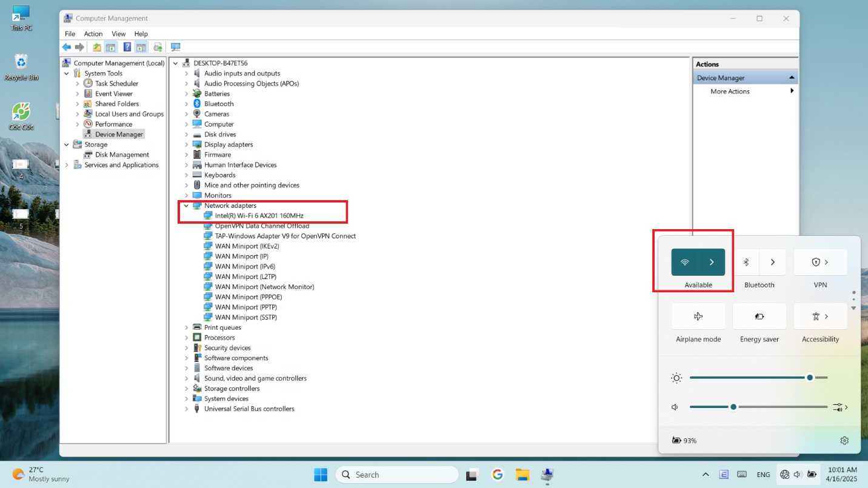Select Intel(R) Wi-Fi 6 AX201 160MHz adapter

pos(259,216)
